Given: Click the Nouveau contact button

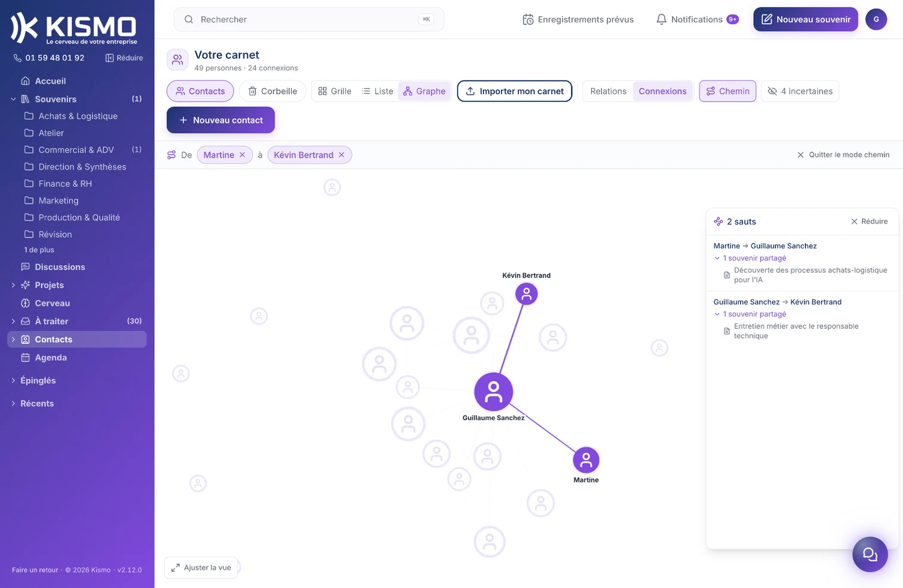Looking at the screenshot, I should pos(220,120).
